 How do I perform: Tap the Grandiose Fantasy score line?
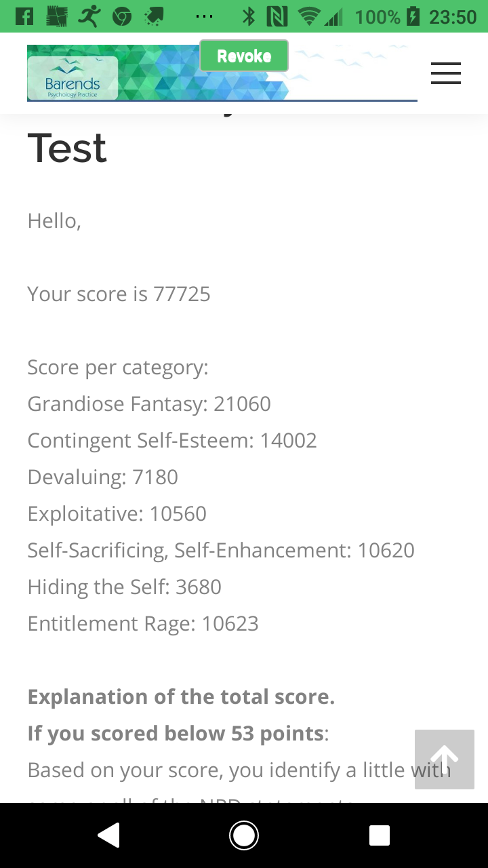tap(149, 403)
